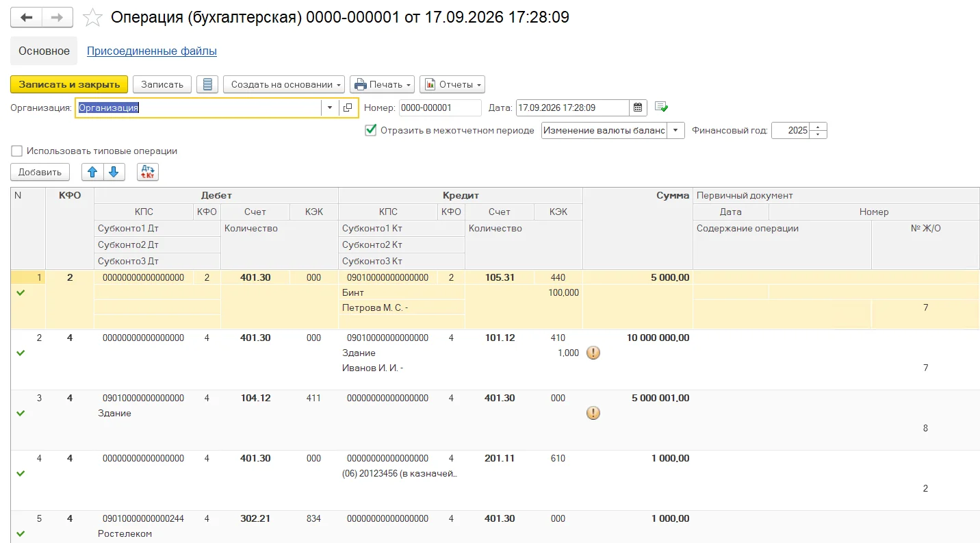Move row up with the blue arrow
Viewport: 980px width, 543px height.
[92, 172]
